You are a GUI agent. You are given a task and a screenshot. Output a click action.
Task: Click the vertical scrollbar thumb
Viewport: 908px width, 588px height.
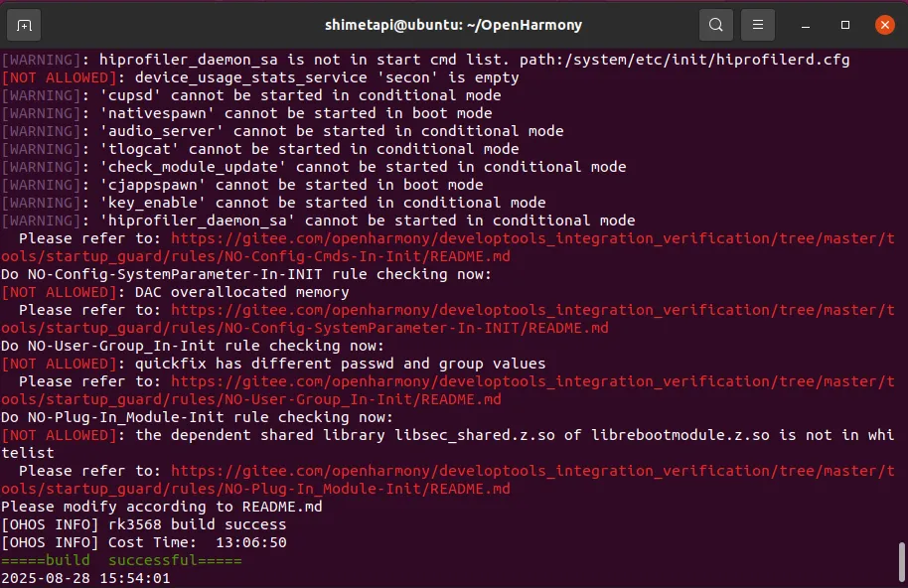click(x=900, y=562)
